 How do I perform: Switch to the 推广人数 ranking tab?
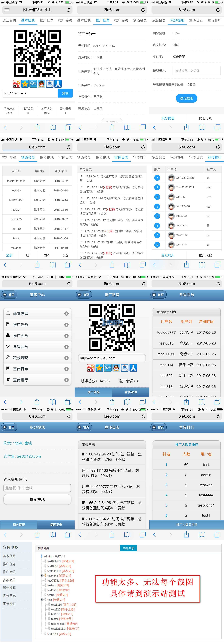pyautogui.click(x=205, y=255)
